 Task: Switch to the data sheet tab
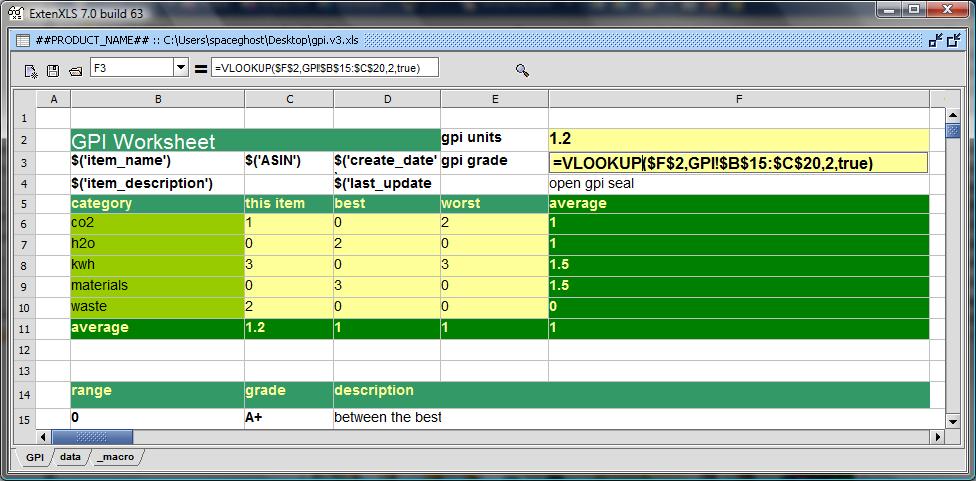click(x=70, y=456)
